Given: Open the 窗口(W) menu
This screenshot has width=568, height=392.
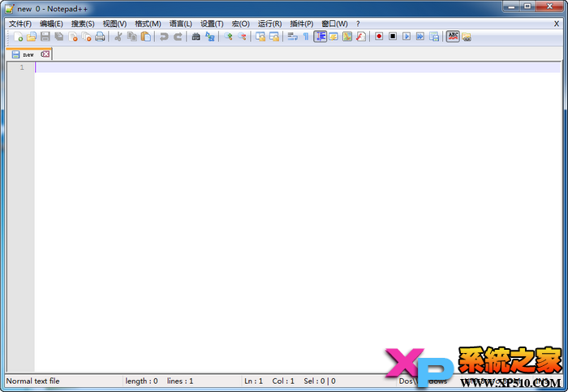Looking at the screenshot, I should coord(334,24).
